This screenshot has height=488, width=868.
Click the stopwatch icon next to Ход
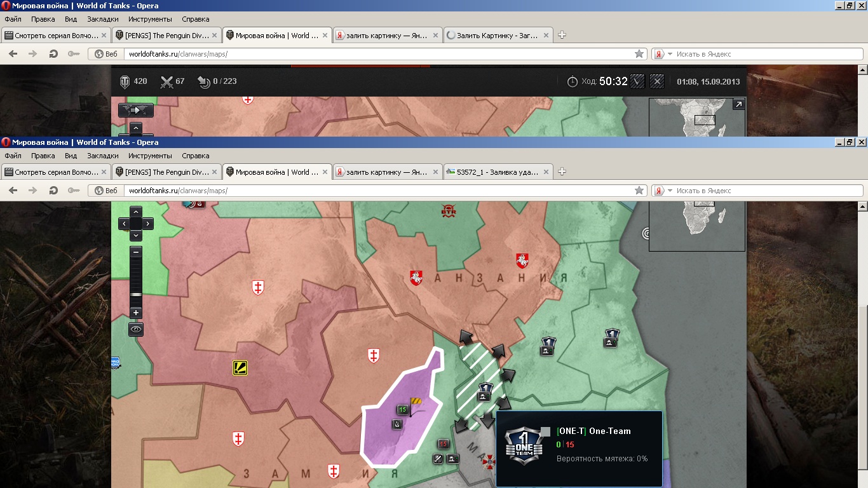pos(573,81)
